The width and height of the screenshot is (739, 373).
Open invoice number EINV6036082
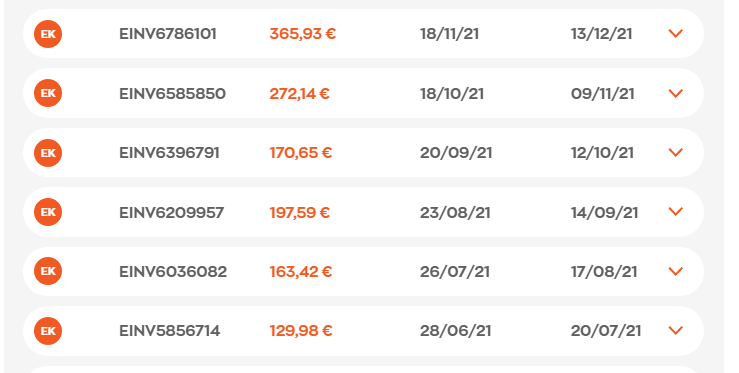[173, 272]
